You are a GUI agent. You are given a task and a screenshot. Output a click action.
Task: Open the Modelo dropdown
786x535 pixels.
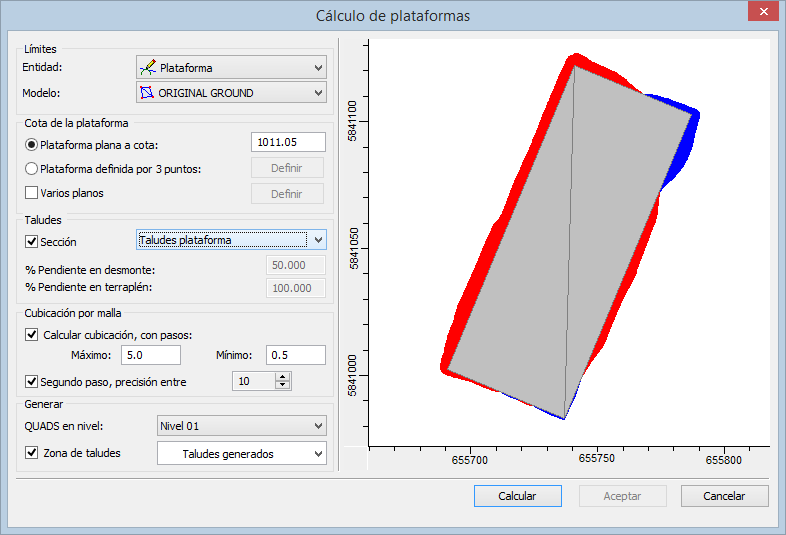click(x=231, y=92)
